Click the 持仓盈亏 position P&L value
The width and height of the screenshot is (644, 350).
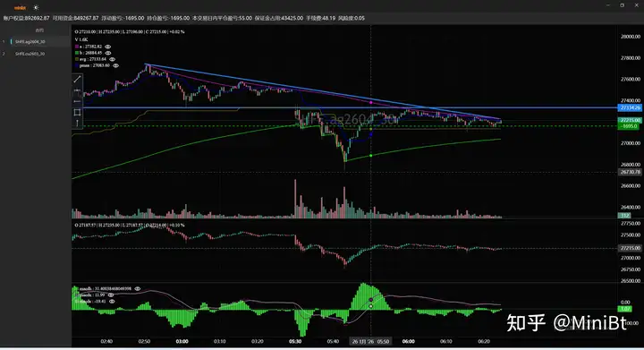click(x=168, y=18)
